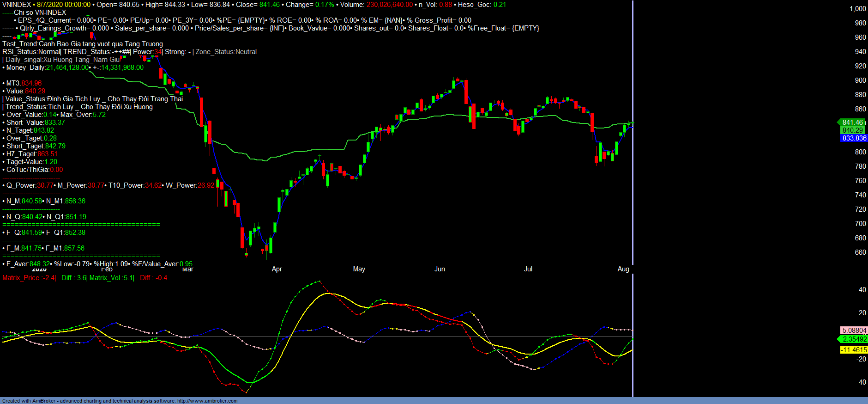Screen dimensions: 868x404
Task: Open the amibroker.com link in footer
Action: [x=207, y=401]
